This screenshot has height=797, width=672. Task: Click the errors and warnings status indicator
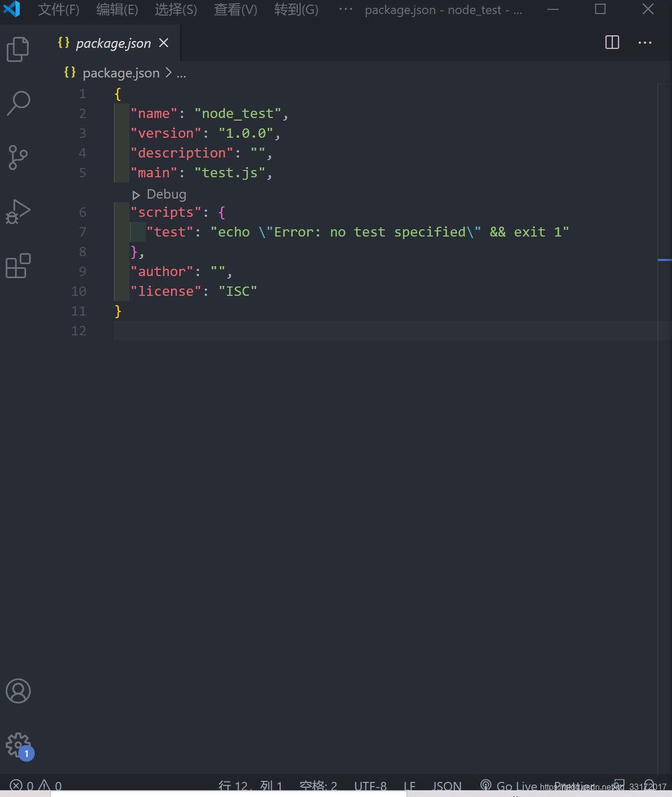click(35, 786)
